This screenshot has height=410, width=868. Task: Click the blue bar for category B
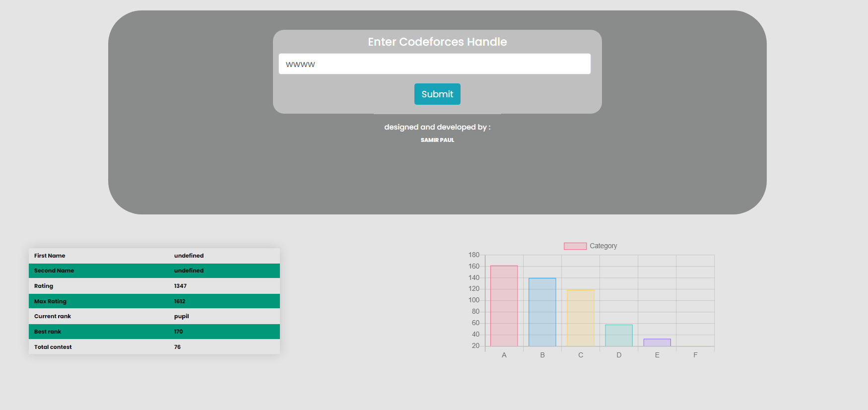(542, 312)
